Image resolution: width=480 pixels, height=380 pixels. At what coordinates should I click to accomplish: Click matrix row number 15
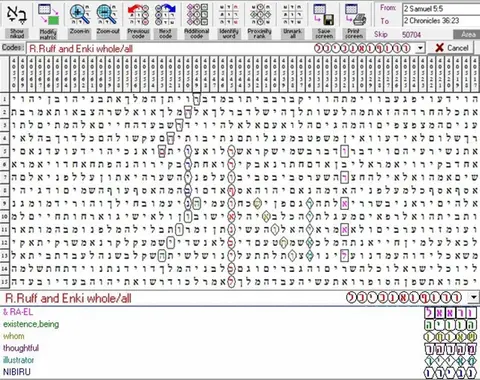point(4,282)
